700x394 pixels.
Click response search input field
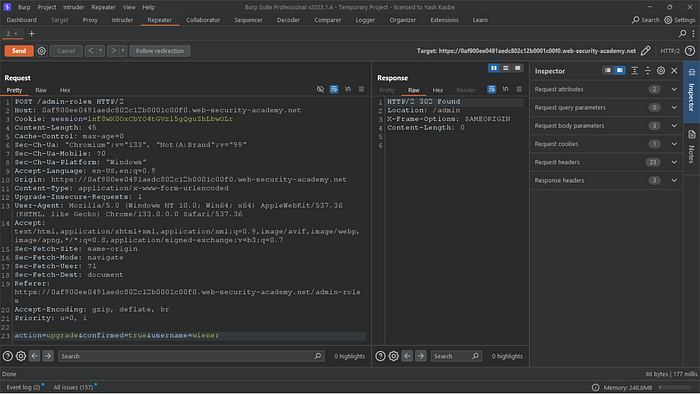456,356
